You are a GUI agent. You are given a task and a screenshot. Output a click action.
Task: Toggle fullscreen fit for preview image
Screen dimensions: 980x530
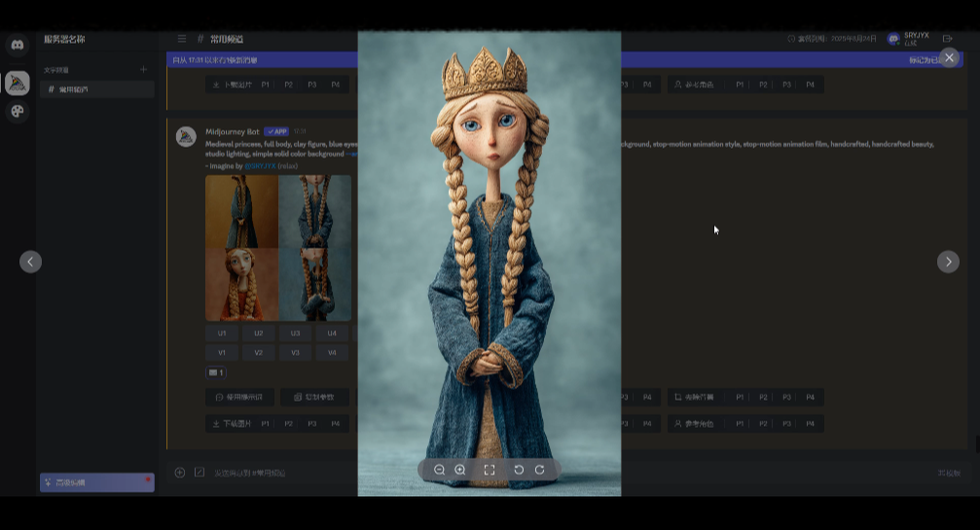click(490, 470)
